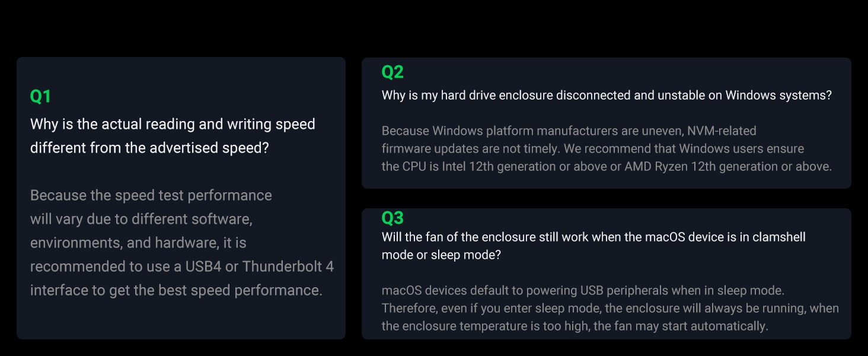This screenshot has height=356, width=868.
Task: Click 'Because Windows platform manufacturers are uneven' line
Action: pos(569,131)
